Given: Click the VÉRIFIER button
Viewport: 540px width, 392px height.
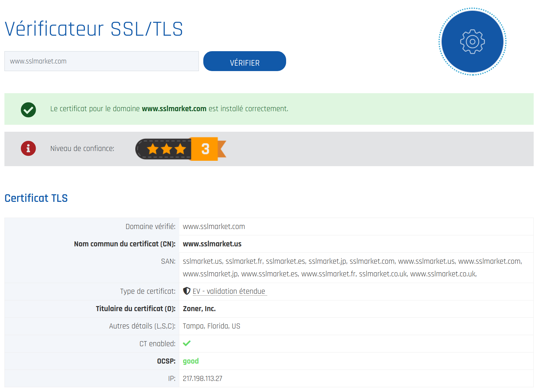Looking at the screenshot, I should [244, 61].
